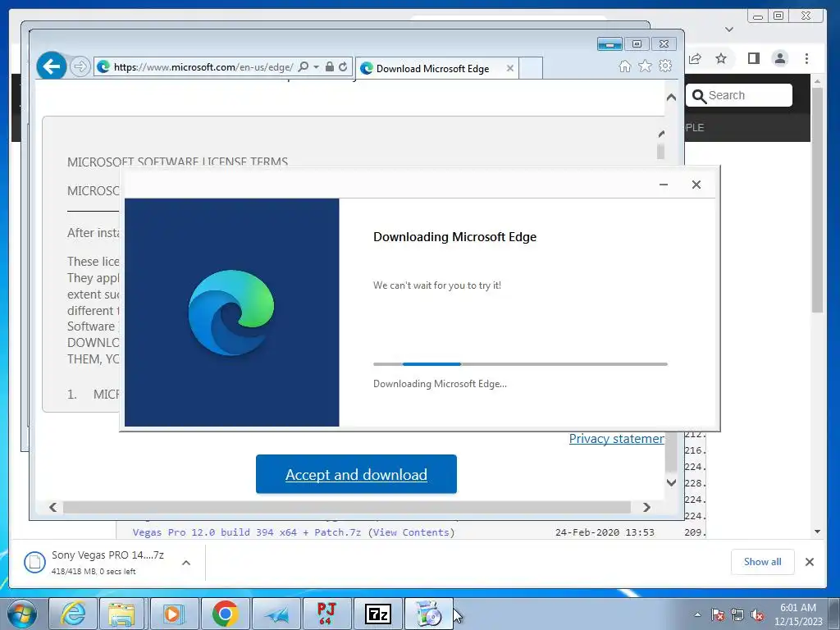This screenshot has height=630, width=840.
Task: Open the Chrome three-dot menu
Action: [x=807, y=58]
